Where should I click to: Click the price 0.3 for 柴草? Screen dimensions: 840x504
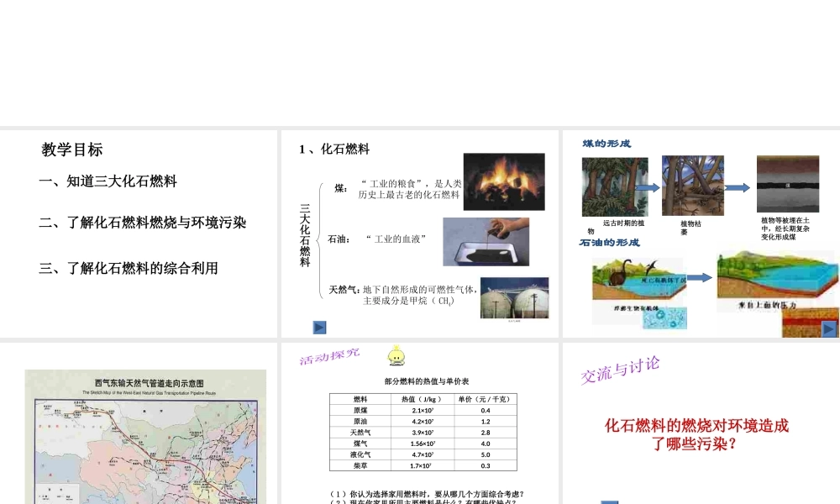click(x=486, y=465)
